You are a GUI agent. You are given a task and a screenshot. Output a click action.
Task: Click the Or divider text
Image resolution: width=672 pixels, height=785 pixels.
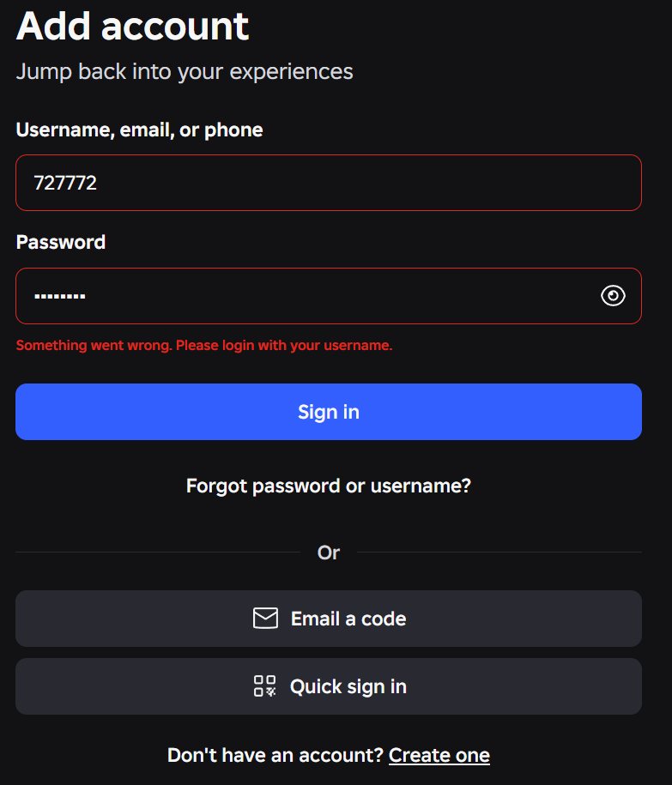pyautogui.click(x=329, y=553)
